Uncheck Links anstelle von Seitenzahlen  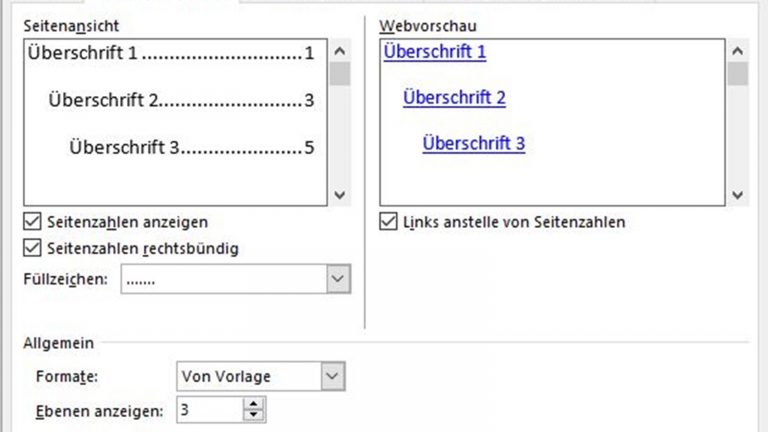[x=388, y=221]
